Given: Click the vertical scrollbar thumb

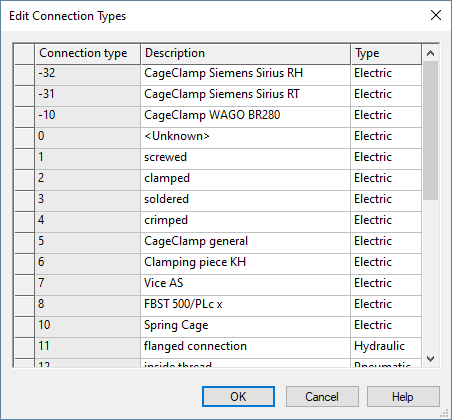Looking at the screenshot, I should (x=430, y=131).
